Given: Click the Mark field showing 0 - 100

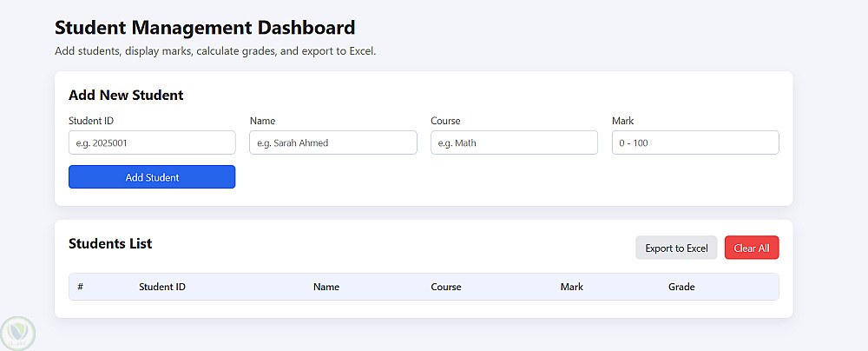Looking at the screenshot, I should pos(694,142).
